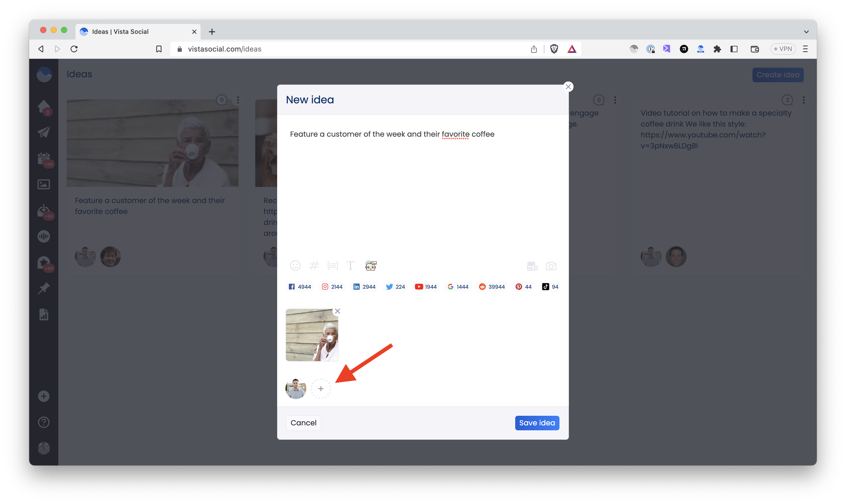Toggle the browser sidebar panel

734,49
